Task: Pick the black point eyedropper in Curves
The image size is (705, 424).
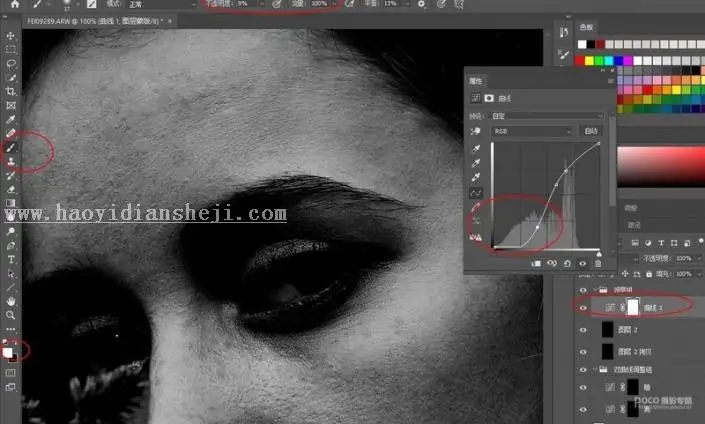Action: coord(475,148)
